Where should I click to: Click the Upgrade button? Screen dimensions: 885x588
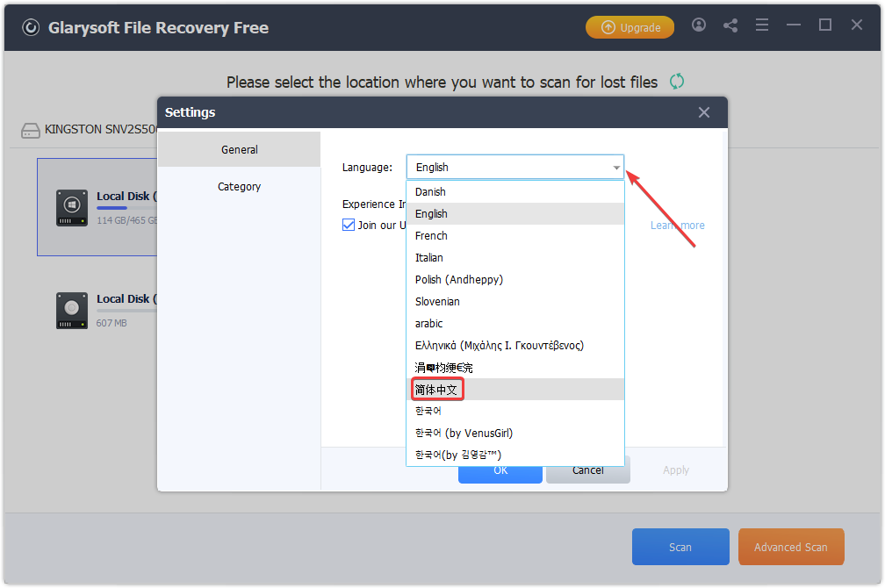click(x=630, y=27)
